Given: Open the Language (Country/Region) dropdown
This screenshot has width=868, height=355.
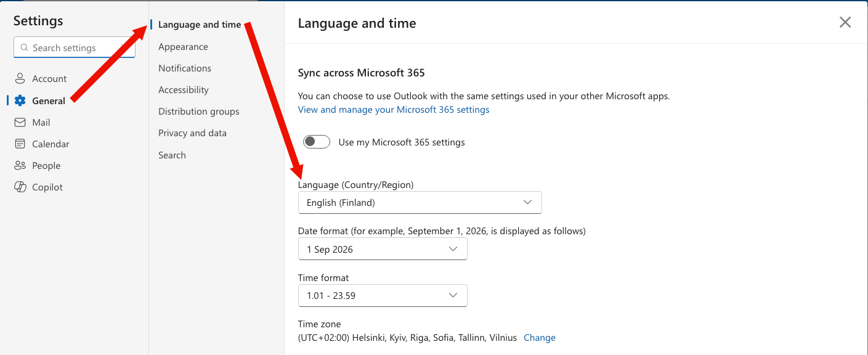Looking at the screenshot, I should click(420, 202).
